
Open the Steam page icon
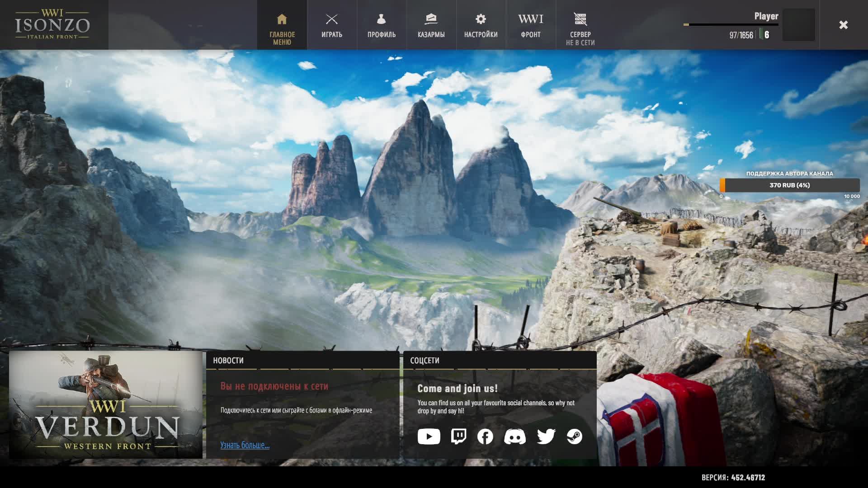tap(575, 436)
